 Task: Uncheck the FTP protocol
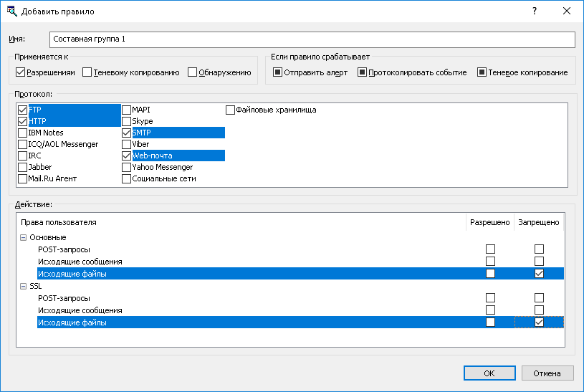coord(22,110)
